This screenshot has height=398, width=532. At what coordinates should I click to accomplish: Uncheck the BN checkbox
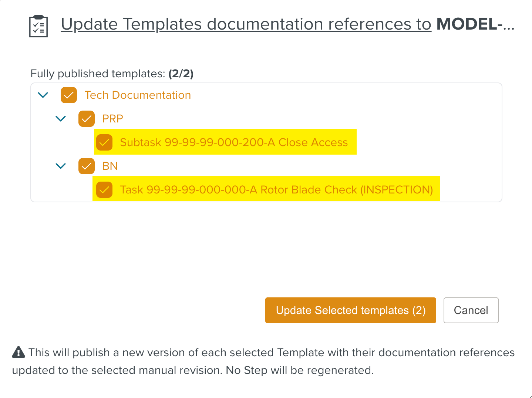[86, 166]
